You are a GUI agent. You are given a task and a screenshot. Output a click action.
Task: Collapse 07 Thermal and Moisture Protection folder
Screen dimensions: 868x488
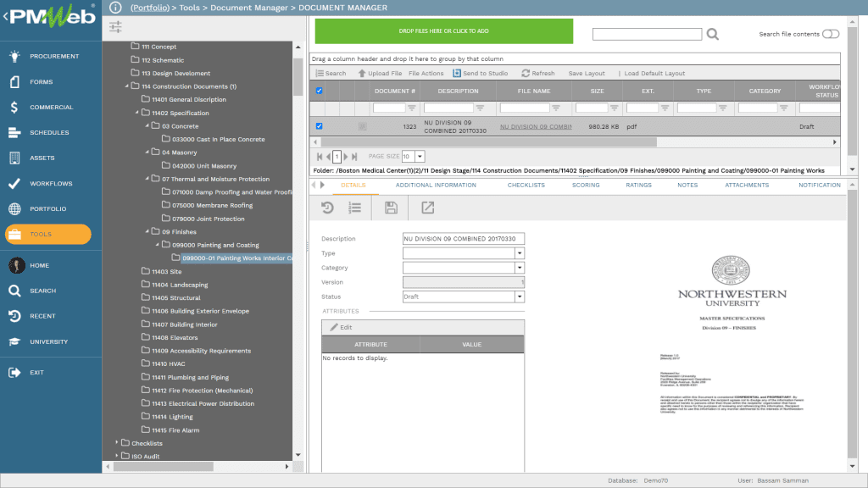tap(147, 178)
